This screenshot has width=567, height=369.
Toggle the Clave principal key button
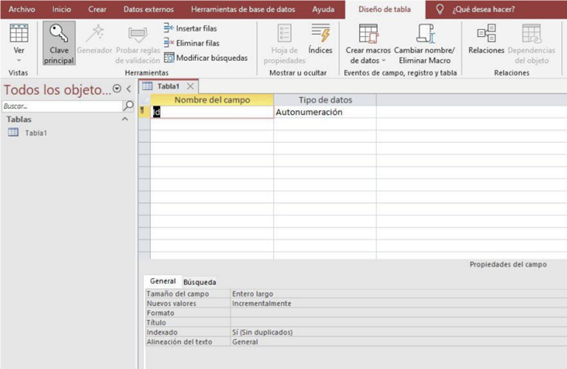point(59,43)
